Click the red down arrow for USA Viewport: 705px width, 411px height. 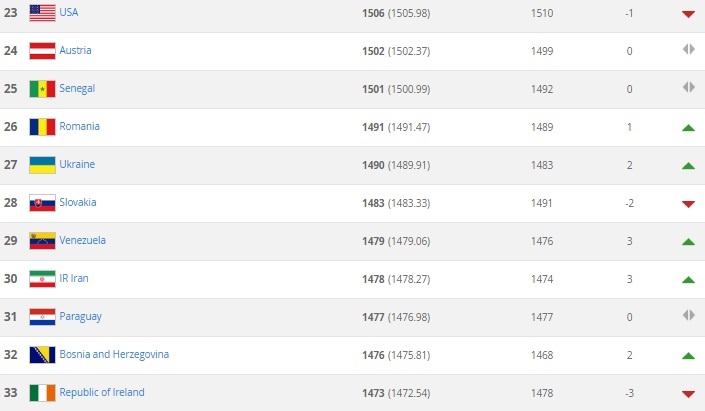(x=687, y=14)
